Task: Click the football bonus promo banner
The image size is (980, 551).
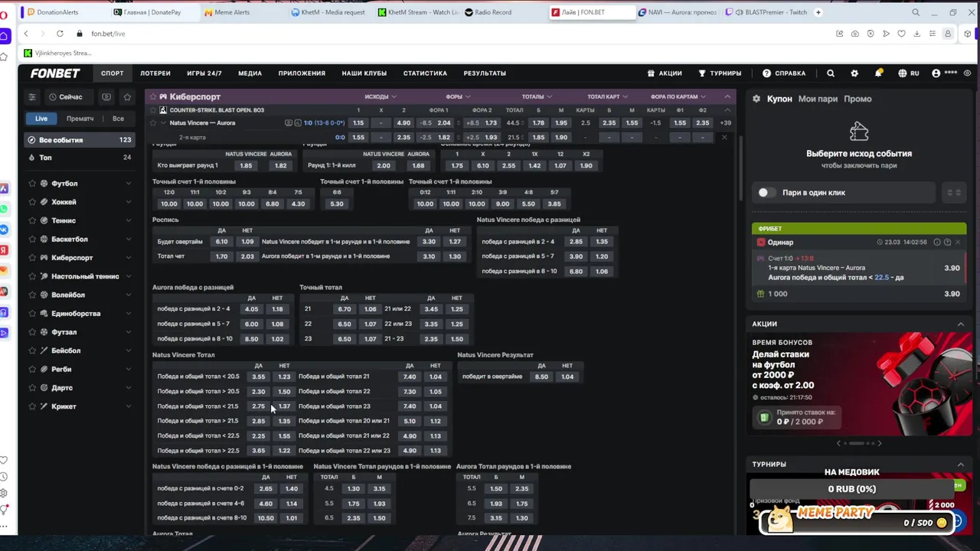Action: (x=859, y=383)
